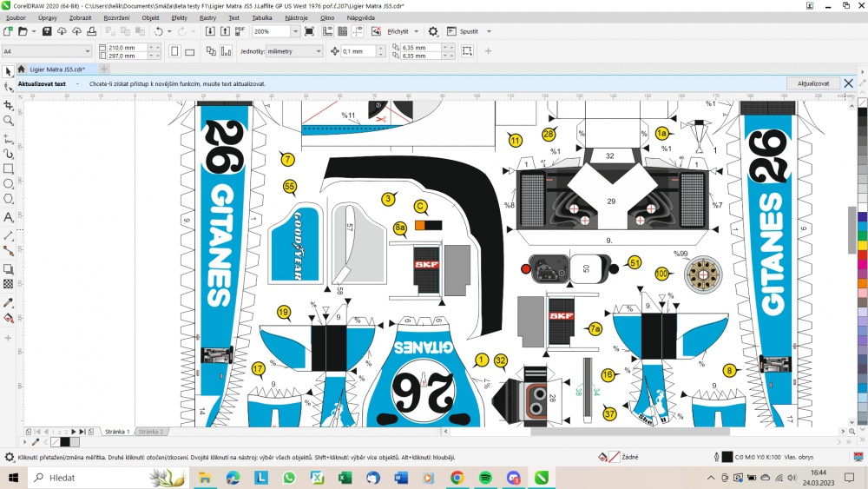Screen dimensions: 868x489
Task: Open the Efekty menu
Action: [179, 17]
